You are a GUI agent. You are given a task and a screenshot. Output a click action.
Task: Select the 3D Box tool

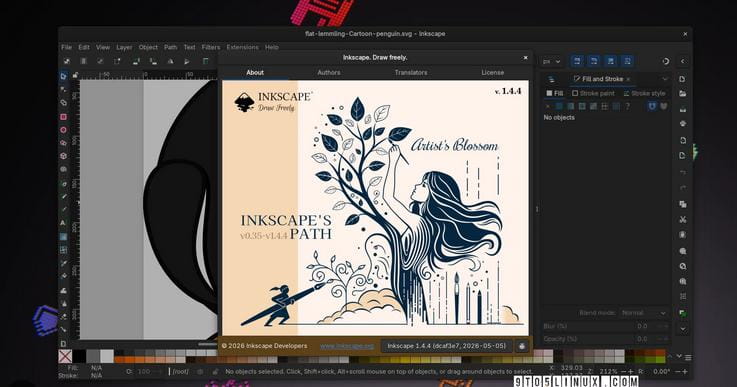point(63,156)
